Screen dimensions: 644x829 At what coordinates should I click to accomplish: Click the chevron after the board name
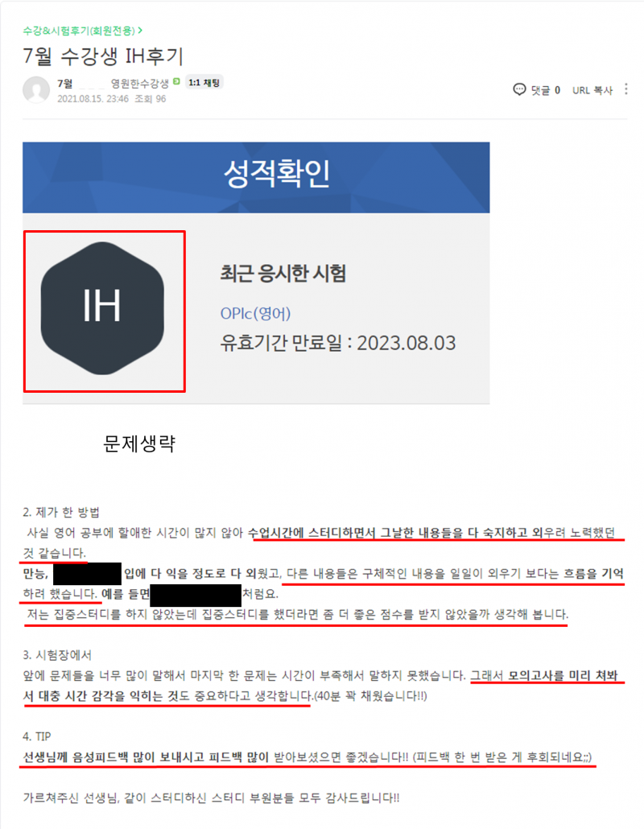[140, 31]
